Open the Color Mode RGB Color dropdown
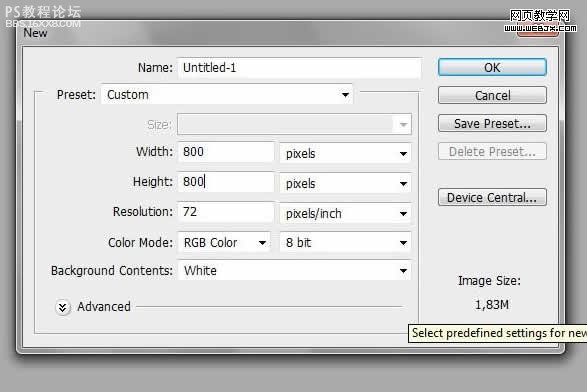The width and height of the screenshot is (587, 392). [x=224, y=243]
